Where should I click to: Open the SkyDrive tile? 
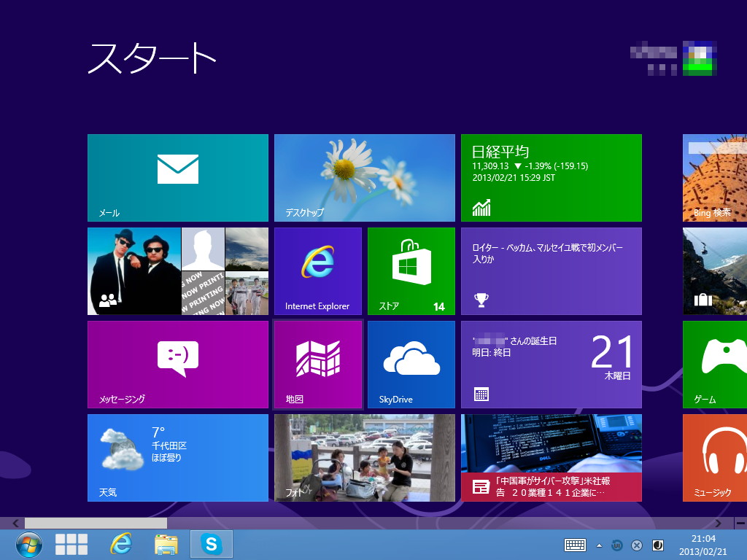coord(411,365)
